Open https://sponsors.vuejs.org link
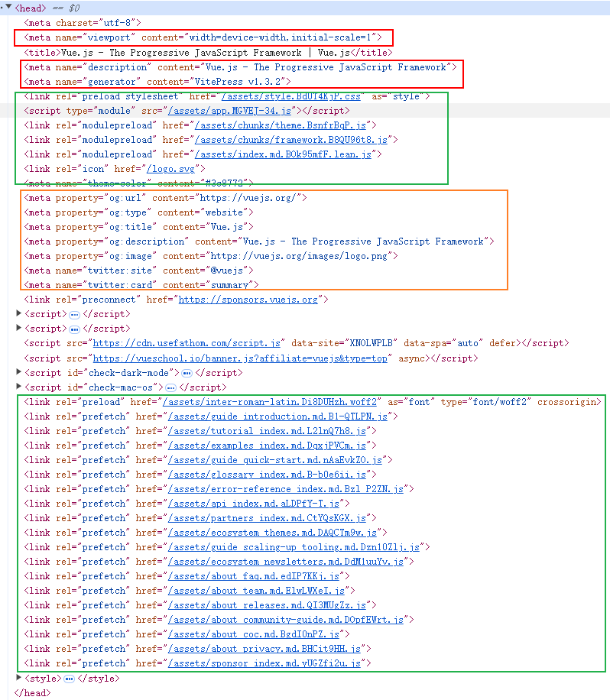The width and height of the screenshot is (610, 700). pos(248,300)
